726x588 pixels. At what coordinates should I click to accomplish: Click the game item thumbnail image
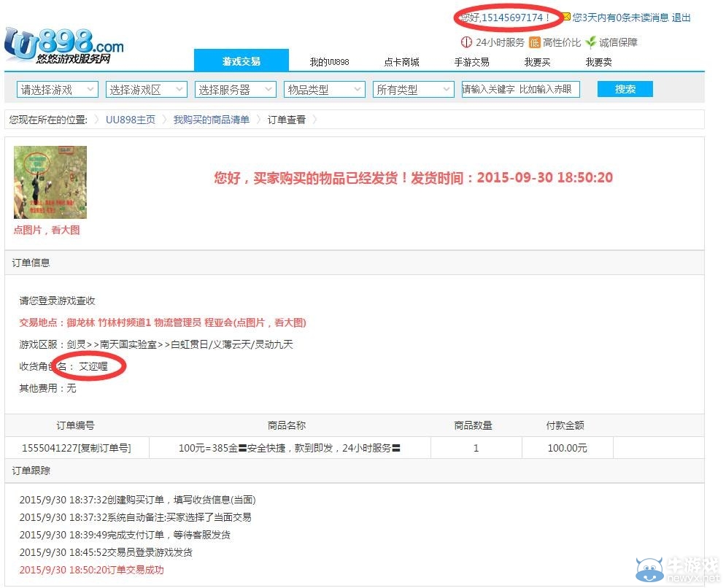pyautogui.click(x=49, y=182)
